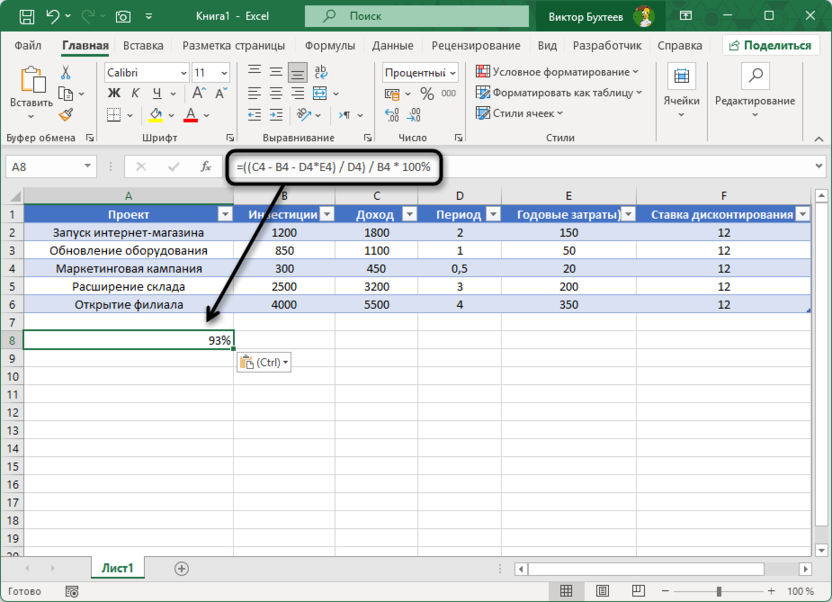Open the filter dropdown on Доход column
Viewport: 832px width, 602px height.
[408, 214]
